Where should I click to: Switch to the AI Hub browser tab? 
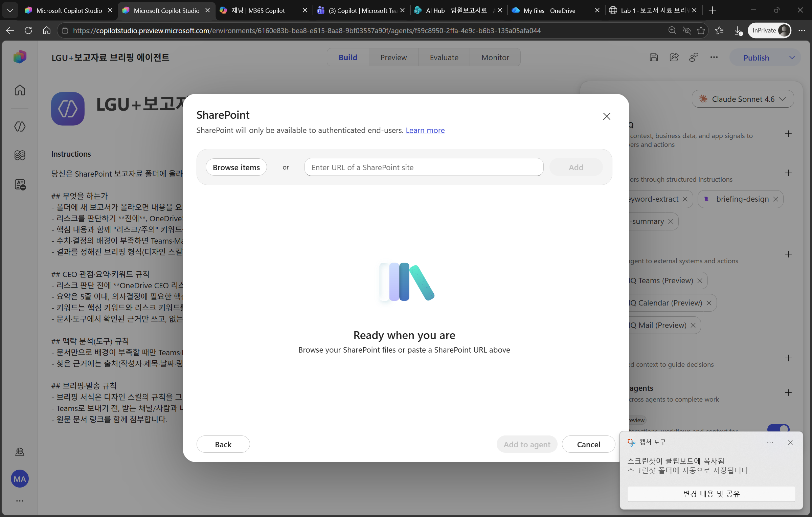pos(458,10)
